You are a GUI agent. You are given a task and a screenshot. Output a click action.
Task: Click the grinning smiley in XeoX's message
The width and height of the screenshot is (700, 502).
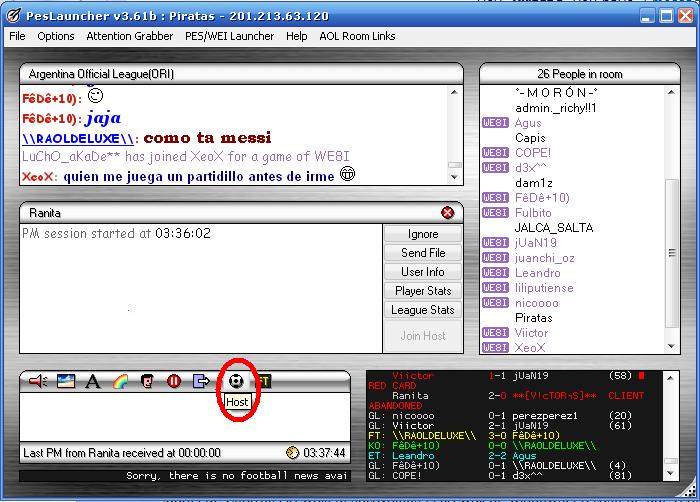tap(347, 174)
